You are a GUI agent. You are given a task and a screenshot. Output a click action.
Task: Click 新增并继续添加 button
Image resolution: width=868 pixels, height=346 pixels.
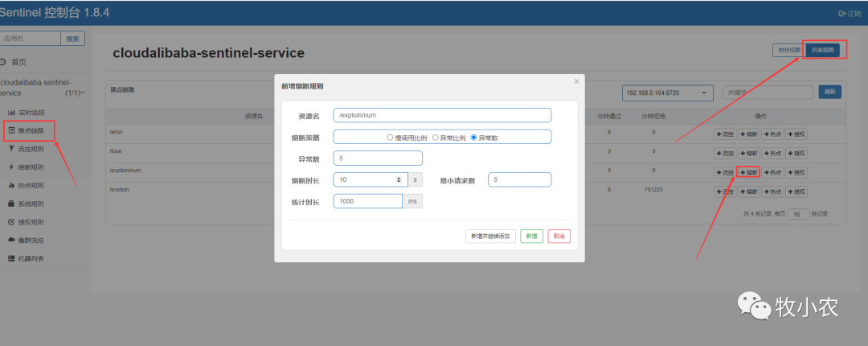click(490, 237)
